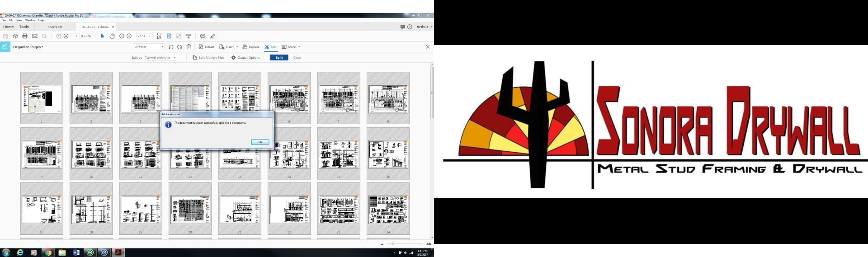Open the Split by Top level bookmarks dropdown
The height and width of the screenshot is (257, 868).
[x=160, y=58]
